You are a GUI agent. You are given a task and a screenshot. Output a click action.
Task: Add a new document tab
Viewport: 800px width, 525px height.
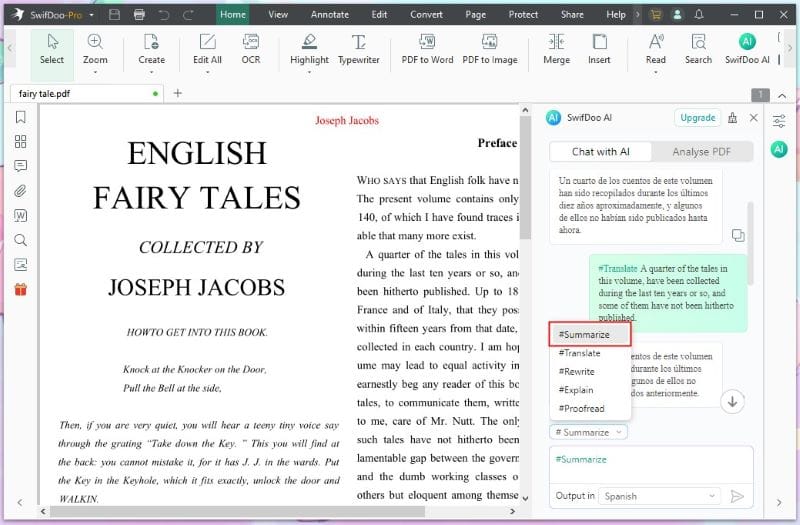(x=178, y=93)
